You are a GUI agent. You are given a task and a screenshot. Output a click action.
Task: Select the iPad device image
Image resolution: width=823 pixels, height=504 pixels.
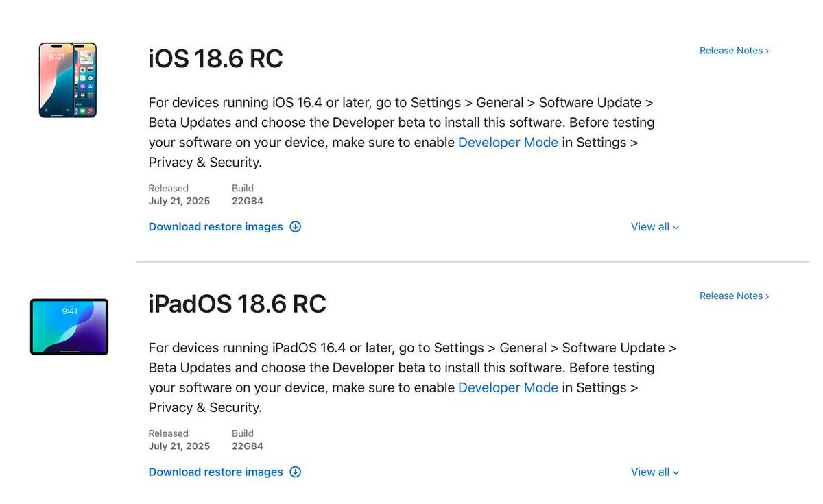pos(69,326)
